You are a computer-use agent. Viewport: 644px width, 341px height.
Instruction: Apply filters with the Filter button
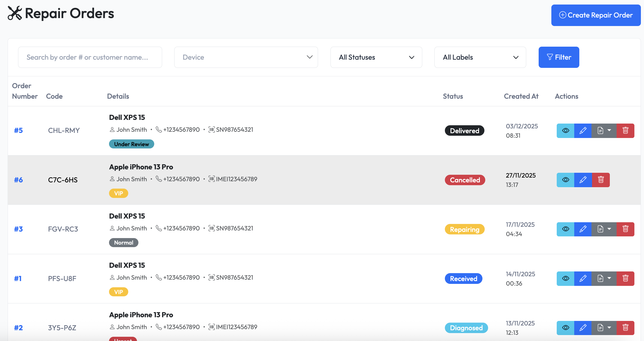click(559, 57)
